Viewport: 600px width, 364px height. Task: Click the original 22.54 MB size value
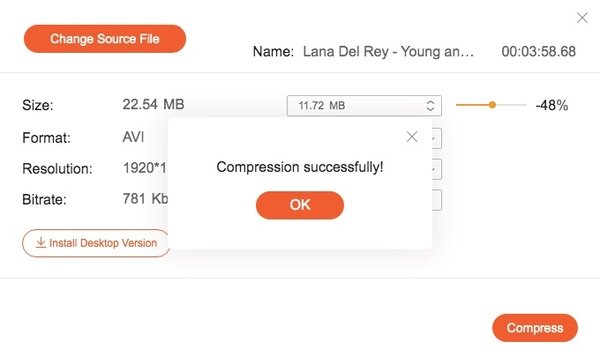coord(153,104)
